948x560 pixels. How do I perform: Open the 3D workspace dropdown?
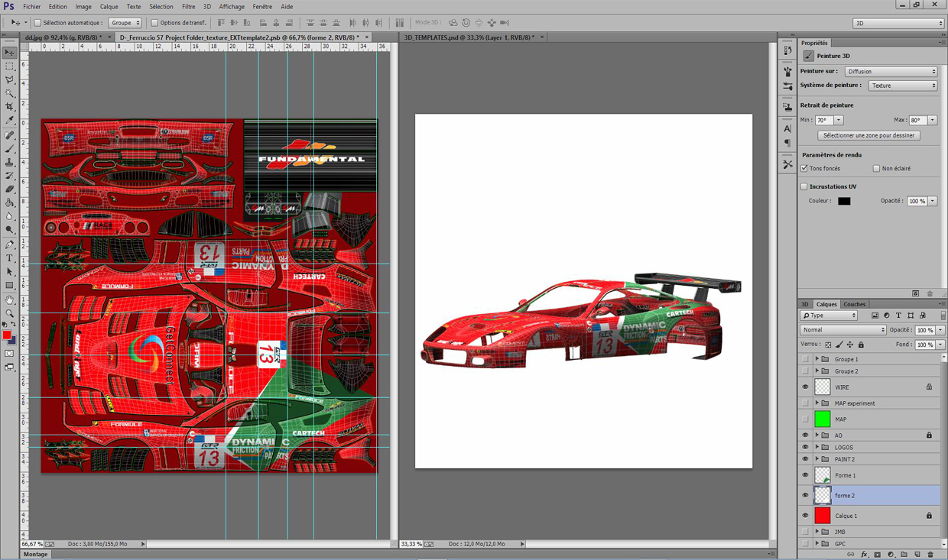pos(898,24)
